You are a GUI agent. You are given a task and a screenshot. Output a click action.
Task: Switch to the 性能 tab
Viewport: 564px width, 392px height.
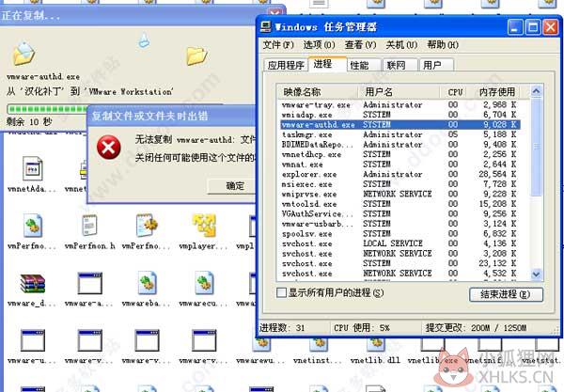point(363,65)
